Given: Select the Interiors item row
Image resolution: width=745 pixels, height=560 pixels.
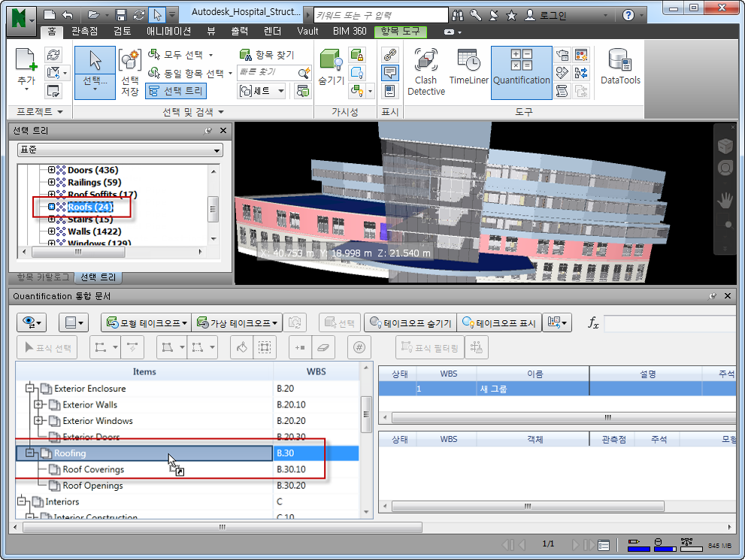Looking at the screenshot, I should pos(188,501).
